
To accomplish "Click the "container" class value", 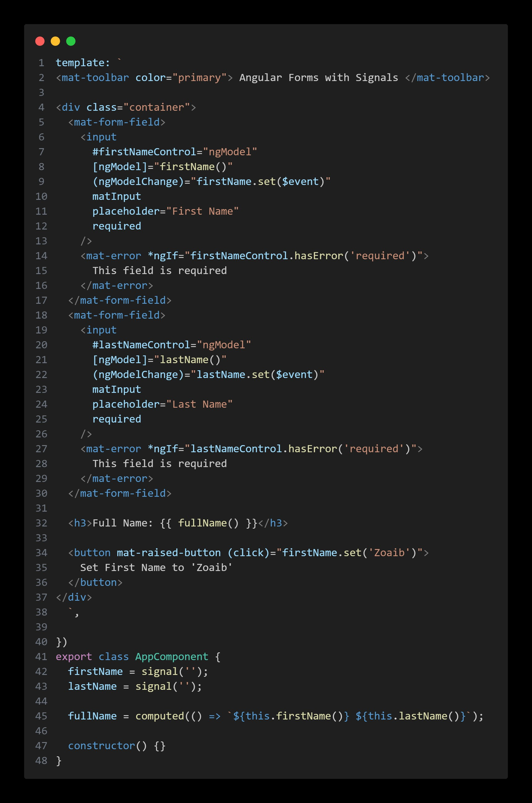I will 157,107.
